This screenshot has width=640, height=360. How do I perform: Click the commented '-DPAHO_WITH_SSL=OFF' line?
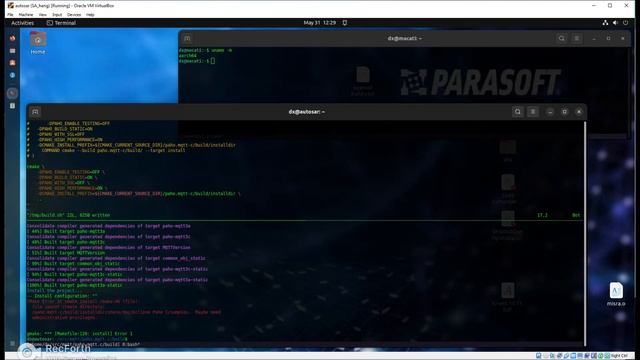pyautogui.click(x=56, y=134)
